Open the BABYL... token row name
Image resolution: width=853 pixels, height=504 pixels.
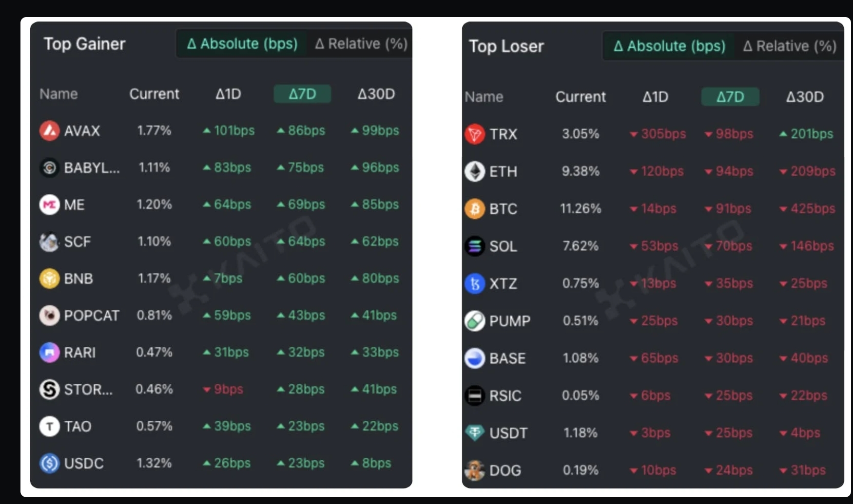tap(92, 168)
